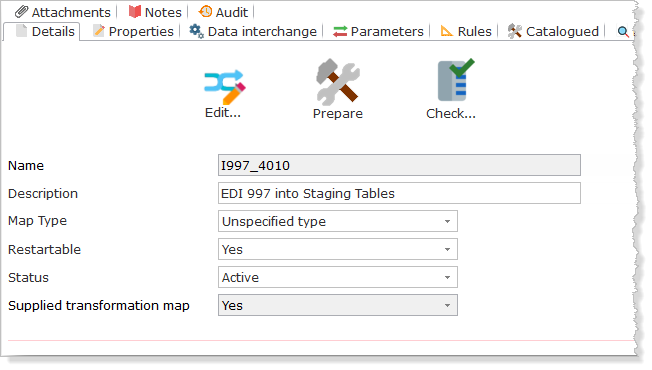This screenshot has width=652, height=370.
Task: Run the Check checklist icon
Action: (455, 80)
